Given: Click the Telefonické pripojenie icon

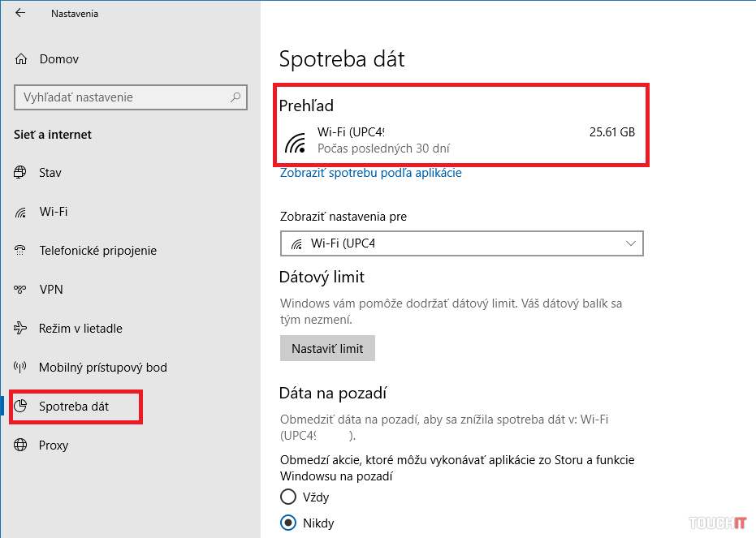Looking at the screenshot, I should pos(21,251).
